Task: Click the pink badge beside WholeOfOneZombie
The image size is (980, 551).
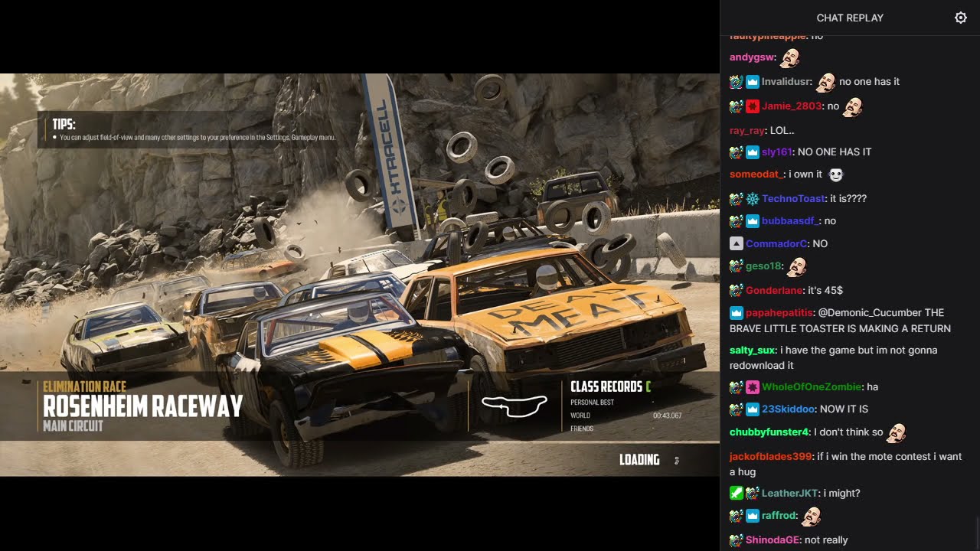Action: point(752,387)
